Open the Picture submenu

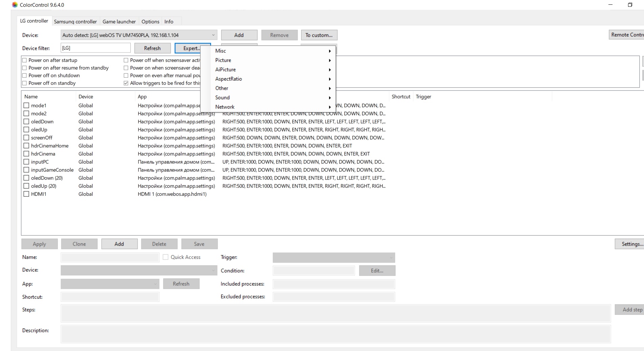pos(223,60)
